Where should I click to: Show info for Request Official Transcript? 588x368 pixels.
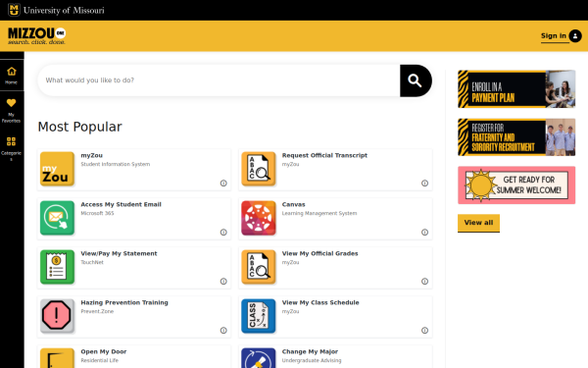[x=424, y=184]
